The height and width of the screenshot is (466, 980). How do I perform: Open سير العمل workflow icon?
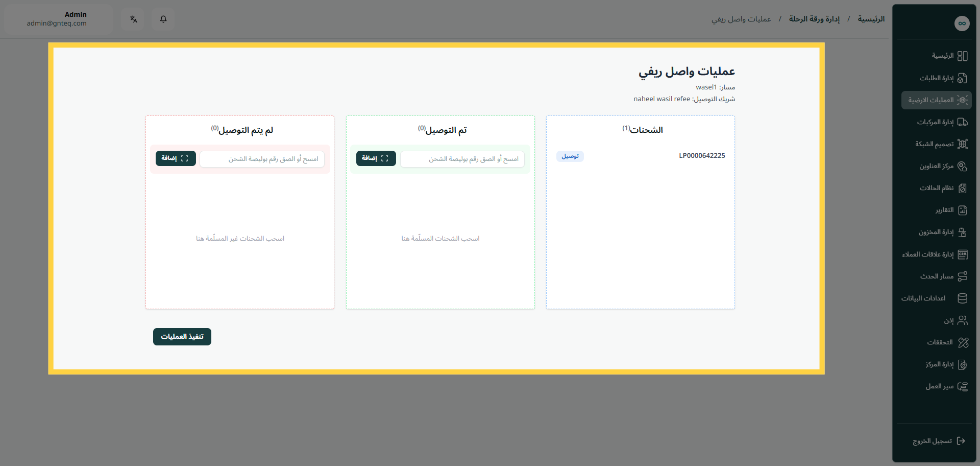(962, 387)
